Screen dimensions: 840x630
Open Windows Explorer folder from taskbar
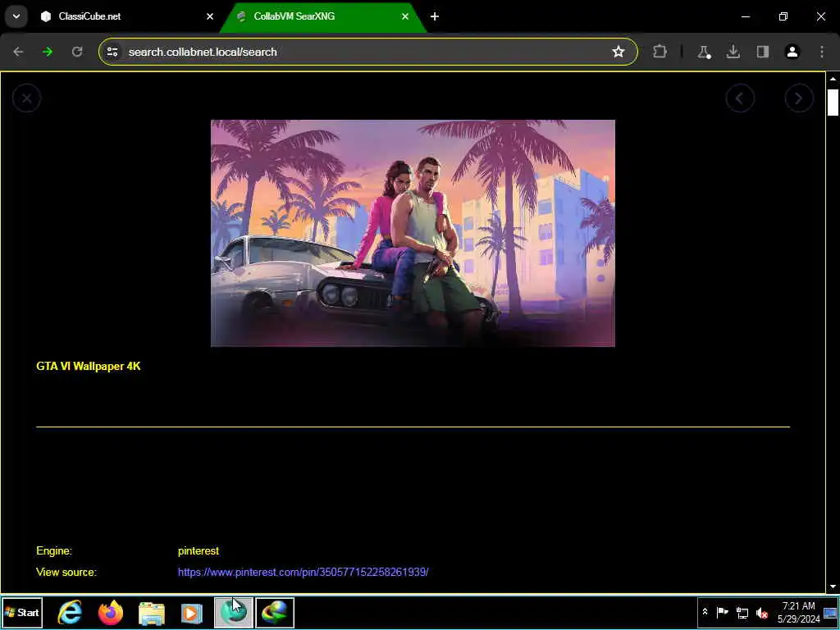(152, 612)
